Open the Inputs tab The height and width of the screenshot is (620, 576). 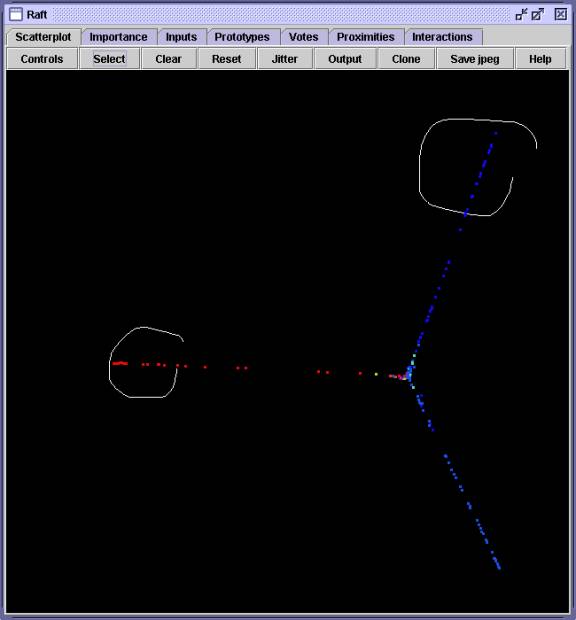pos(181,37)
